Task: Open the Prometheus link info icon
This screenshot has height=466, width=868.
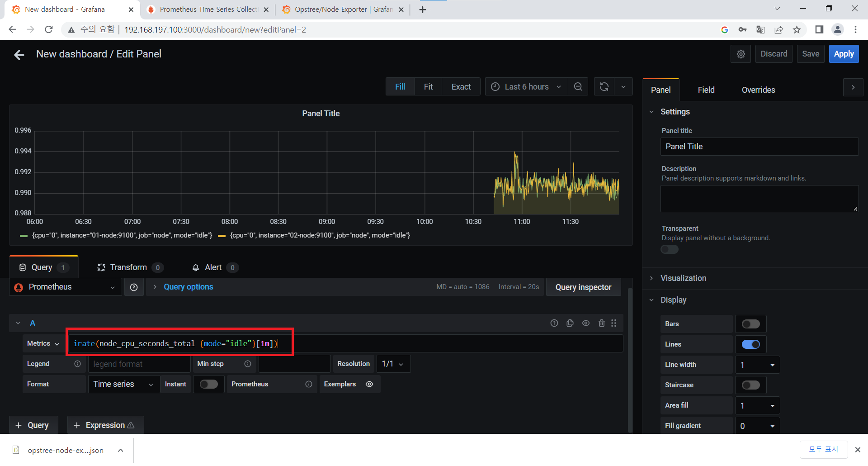Action: click(x=309, y=384)
